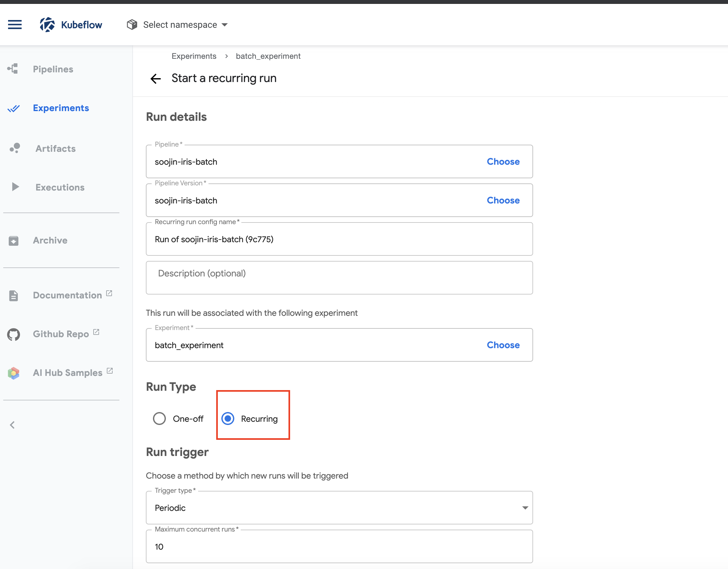Viewport: 728px width, 569px height.
Task: Click the back arrow beside page title
Action: pos(155,79)
